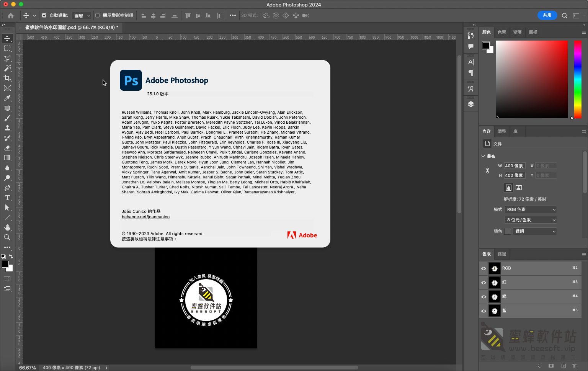Open the 圖層 auto-select dropdown
The height and width of the screenshot is (371, 588).
(82, 16)
